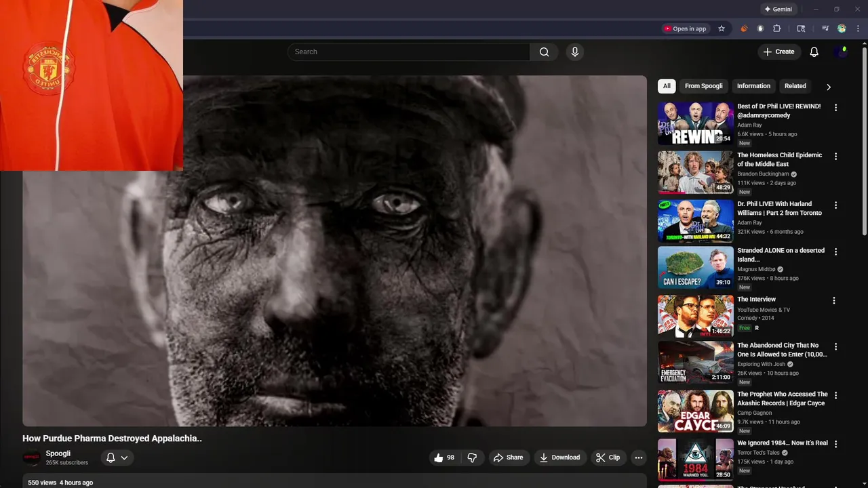
Task: Select the From Spoogli filter chip
Action: 704,86
